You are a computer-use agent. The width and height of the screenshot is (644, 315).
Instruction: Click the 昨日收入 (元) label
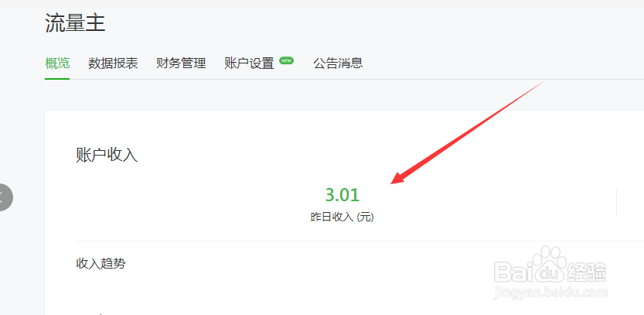tap(342, 217)
